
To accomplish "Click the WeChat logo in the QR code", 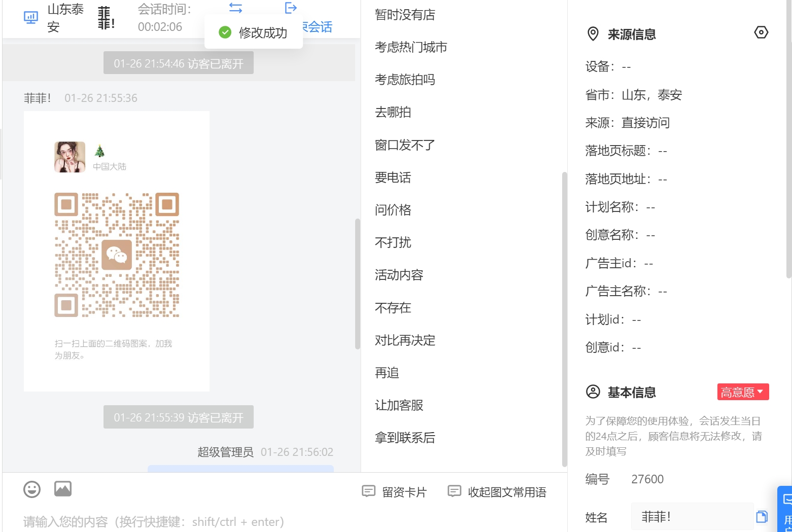I will pyautogui.click(x=117, y=255).
